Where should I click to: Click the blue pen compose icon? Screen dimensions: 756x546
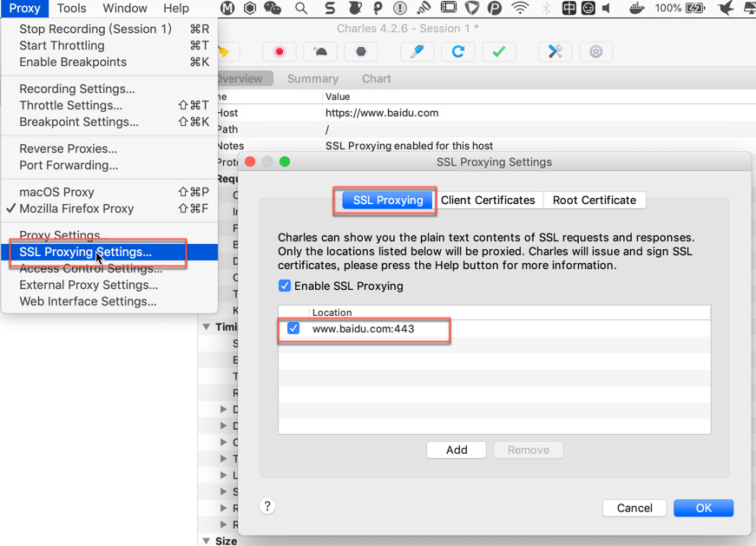click(x=417, y=51)
